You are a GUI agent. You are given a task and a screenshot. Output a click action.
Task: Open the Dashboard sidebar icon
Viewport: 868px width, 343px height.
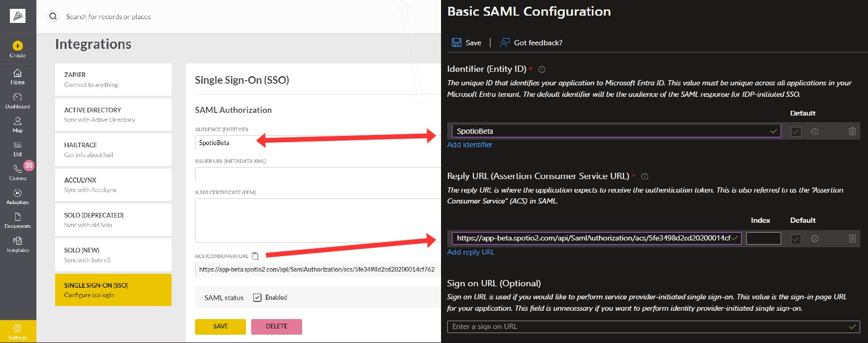click(x=18, y=100)
